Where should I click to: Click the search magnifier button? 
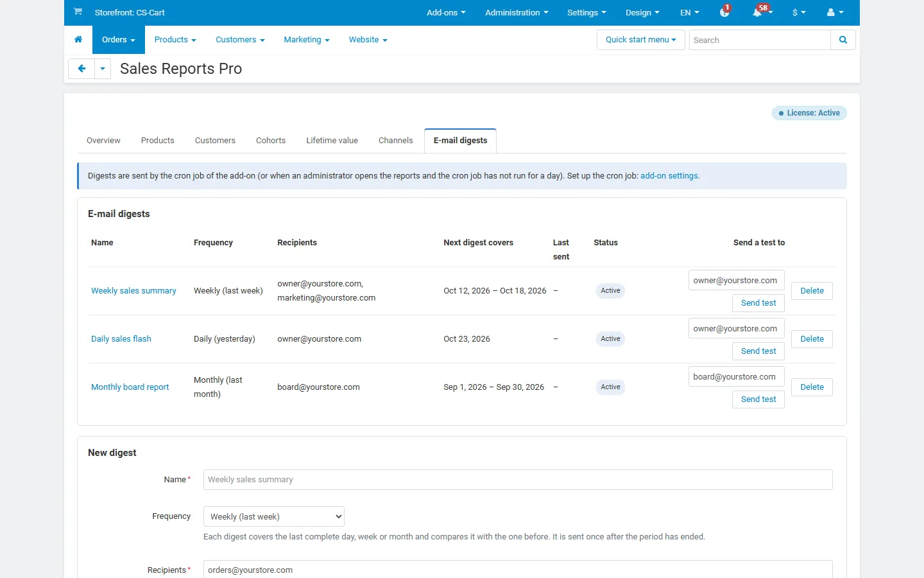(843, 40)
